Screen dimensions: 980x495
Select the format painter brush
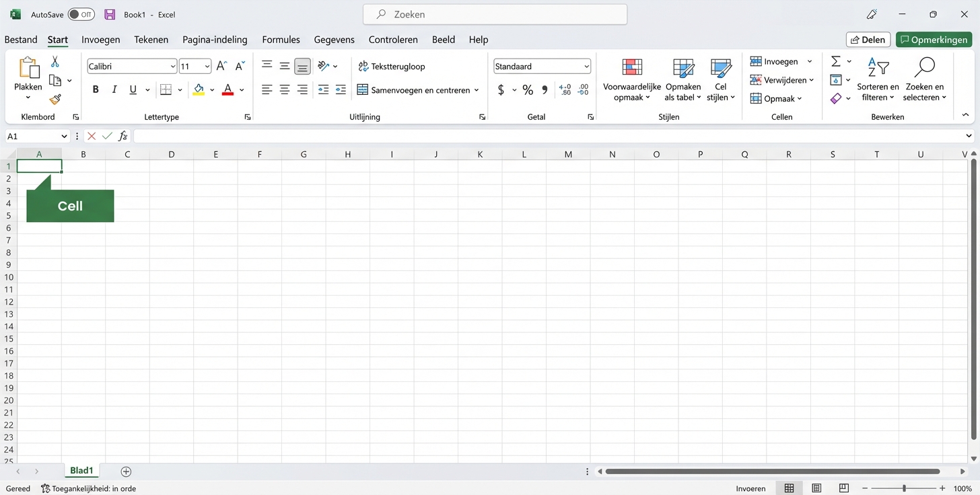(x=55, y=100)
